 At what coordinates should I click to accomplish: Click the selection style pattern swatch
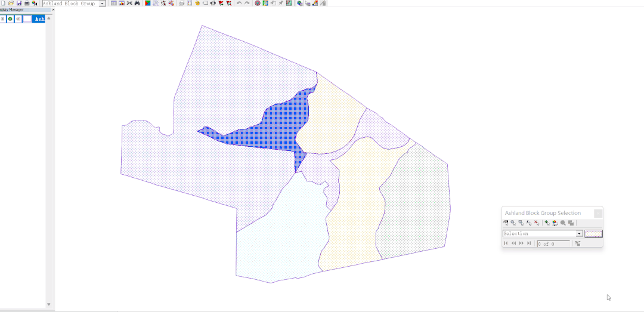tap(593, 233)
